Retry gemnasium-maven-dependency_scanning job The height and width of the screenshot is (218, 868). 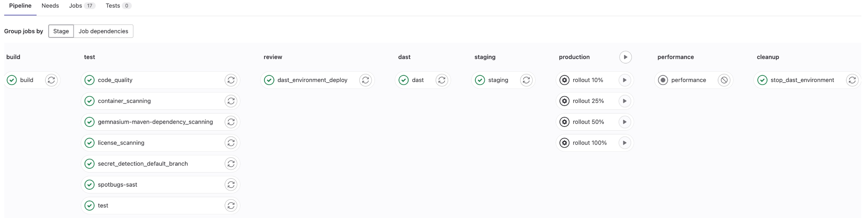[231, 122]
